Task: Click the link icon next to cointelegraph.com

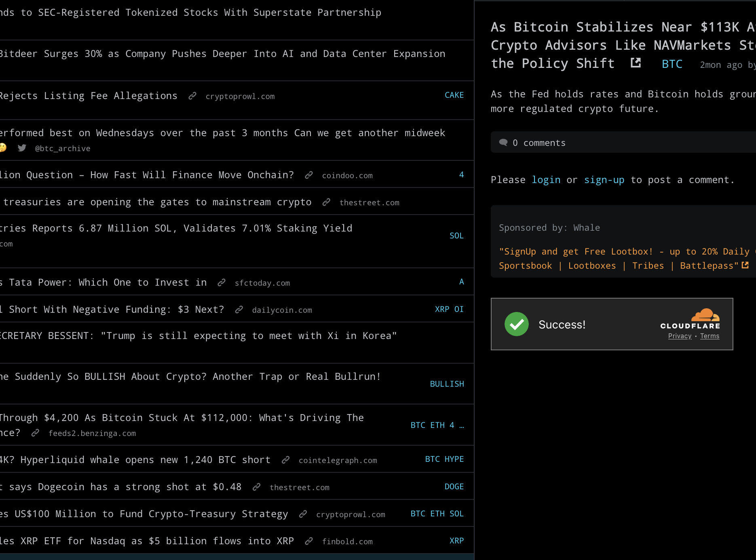Action: [285, 460]
